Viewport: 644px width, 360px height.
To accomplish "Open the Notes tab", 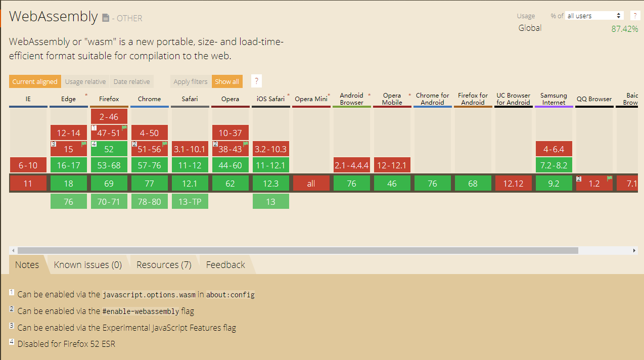I will 27,265.
